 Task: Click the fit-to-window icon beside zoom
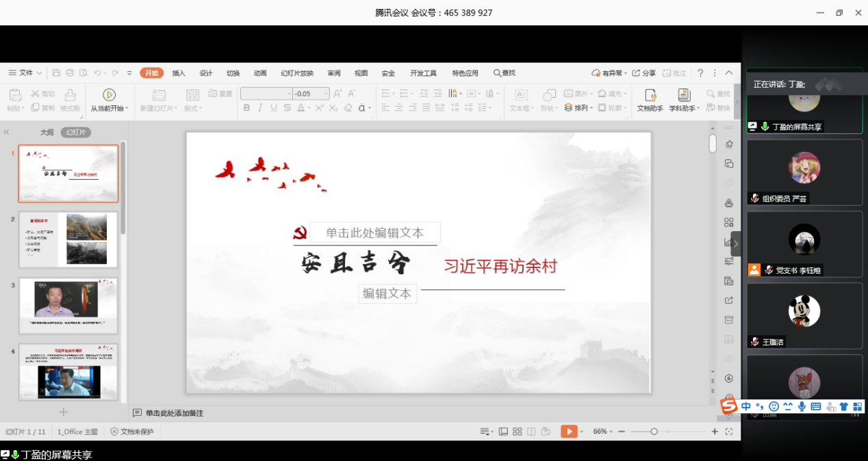tap(729, 432)
